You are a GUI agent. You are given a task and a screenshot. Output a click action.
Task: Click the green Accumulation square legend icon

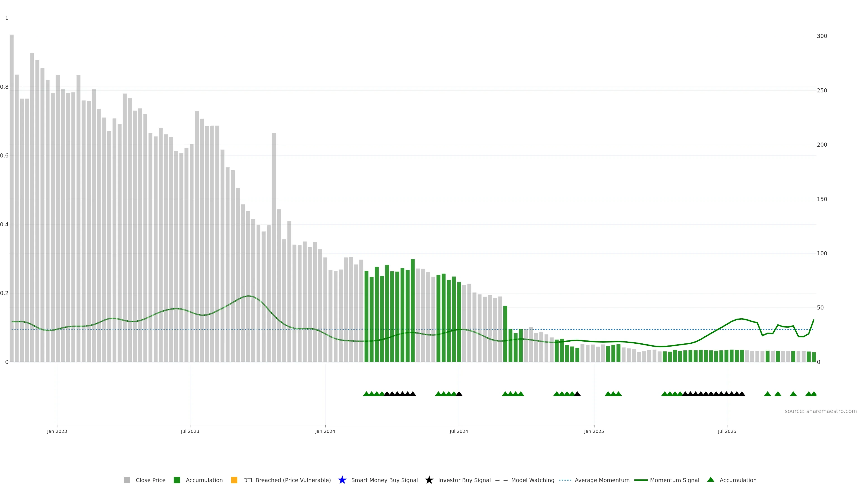click(x=177, y=480)
